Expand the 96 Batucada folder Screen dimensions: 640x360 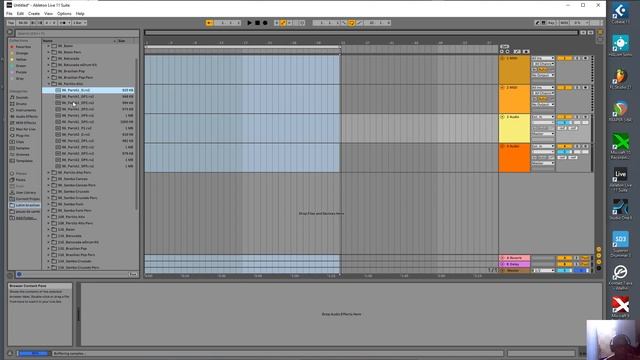49,58
